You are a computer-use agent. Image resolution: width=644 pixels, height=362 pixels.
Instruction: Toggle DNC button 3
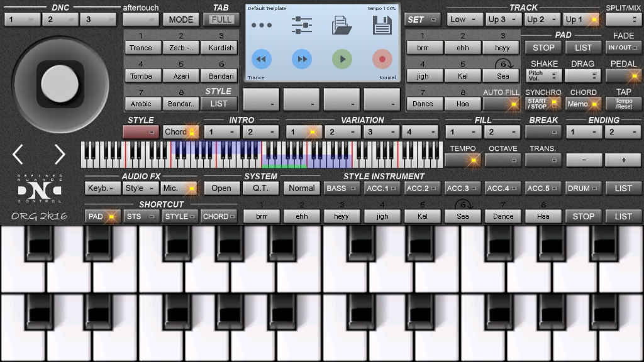[99, 19]
